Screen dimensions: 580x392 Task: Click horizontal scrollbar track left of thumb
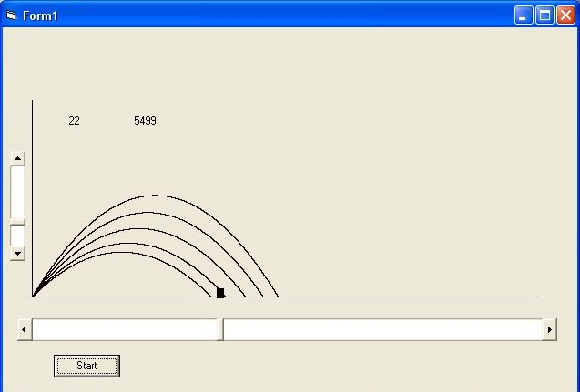pyautogui.click(x=125, y=329)
